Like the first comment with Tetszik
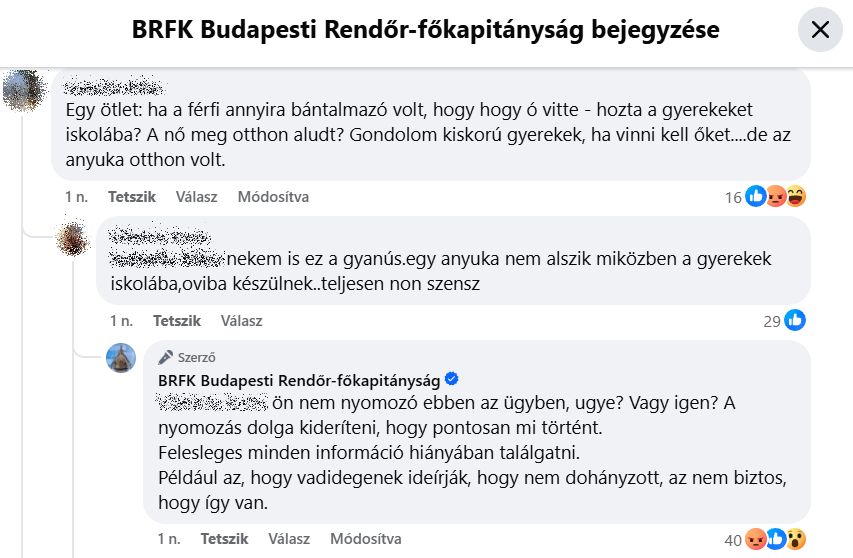Viewport: 853px width, 558px height. pyautogui.click(x=132, y=196)
